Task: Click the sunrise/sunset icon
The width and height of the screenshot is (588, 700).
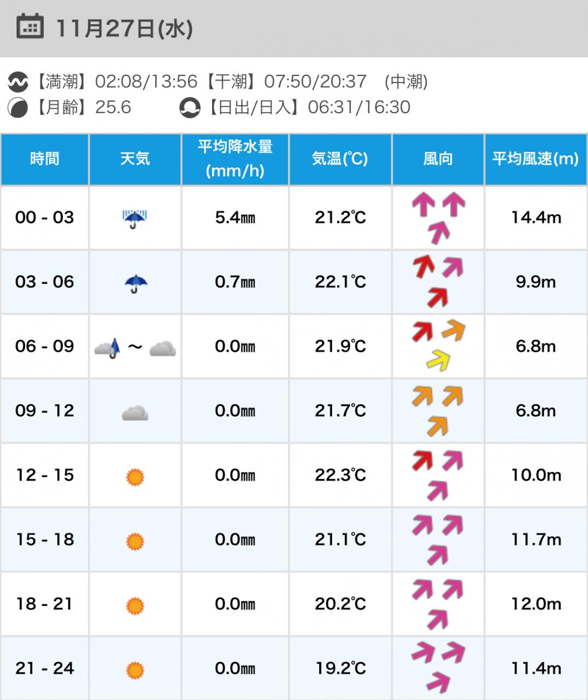Action: pos(190,107)
